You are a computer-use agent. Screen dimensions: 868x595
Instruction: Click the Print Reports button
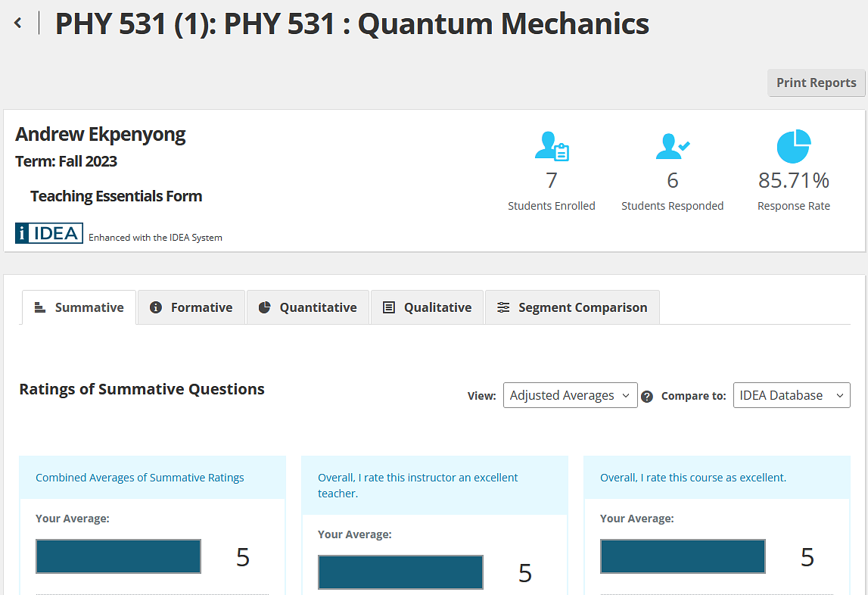coord(816,83)
